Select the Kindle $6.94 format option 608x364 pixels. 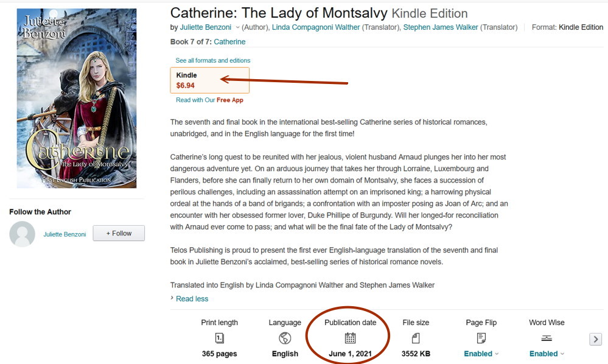pos(209,80)
